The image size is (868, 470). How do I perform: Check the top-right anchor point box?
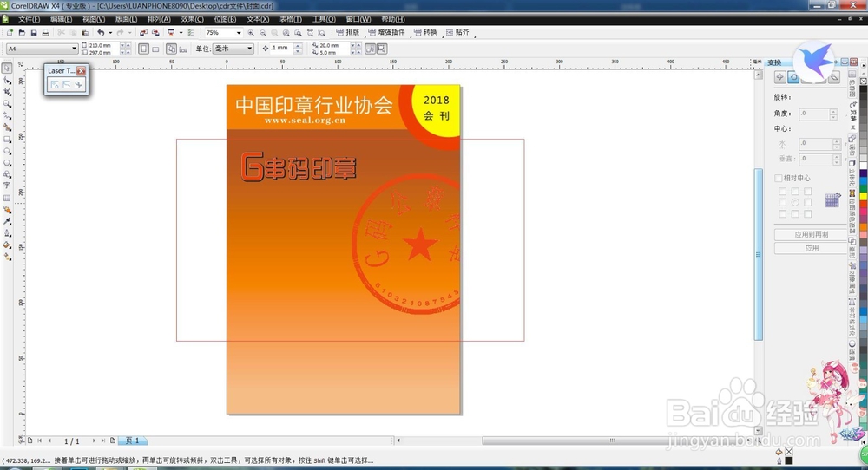[807, 192]
